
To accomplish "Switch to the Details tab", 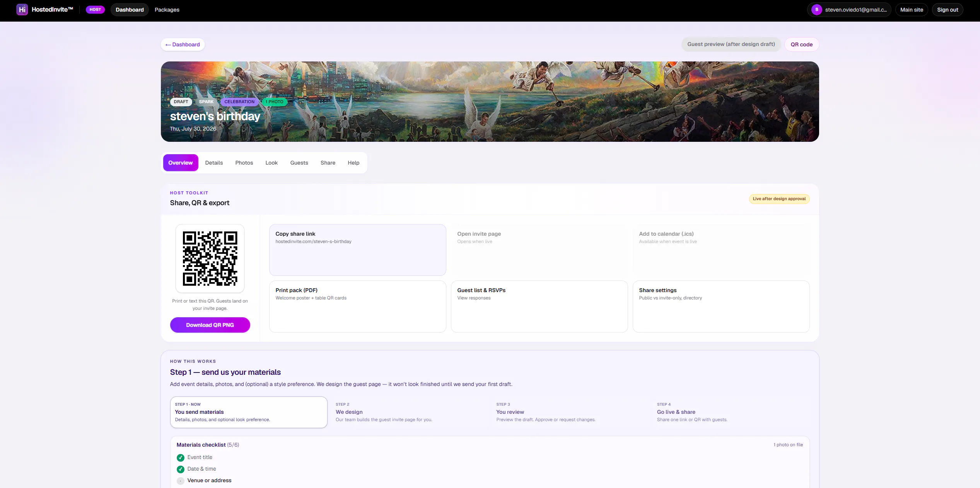I will [x=214, y=163].
